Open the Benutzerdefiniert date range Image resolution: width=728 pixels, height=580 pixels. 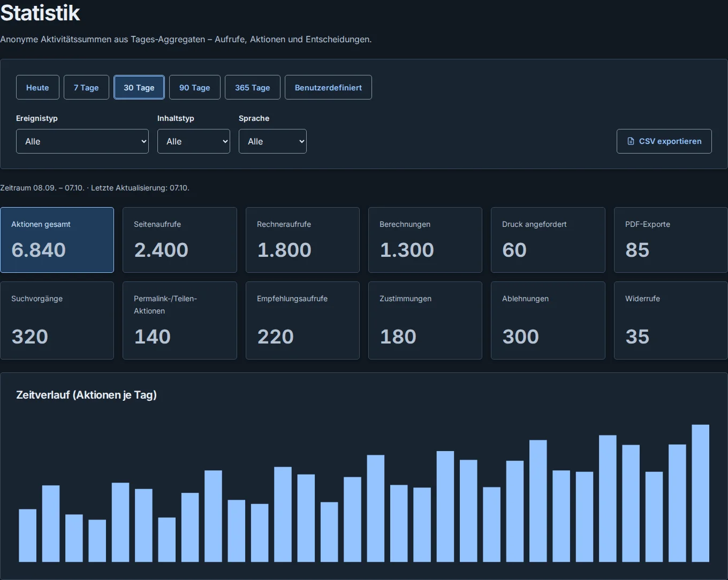(328, 87)
